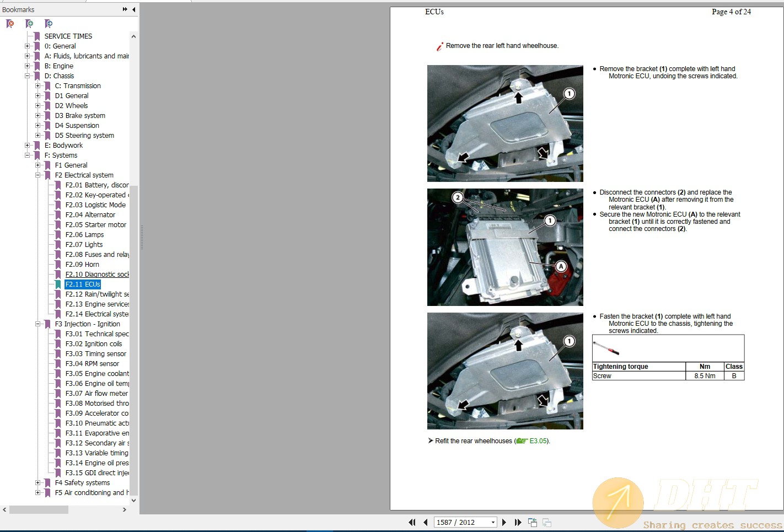This screenshot has height=532, width=784.
Task: Open the F2.09 Horn bookmark
Action: point(82,265)
